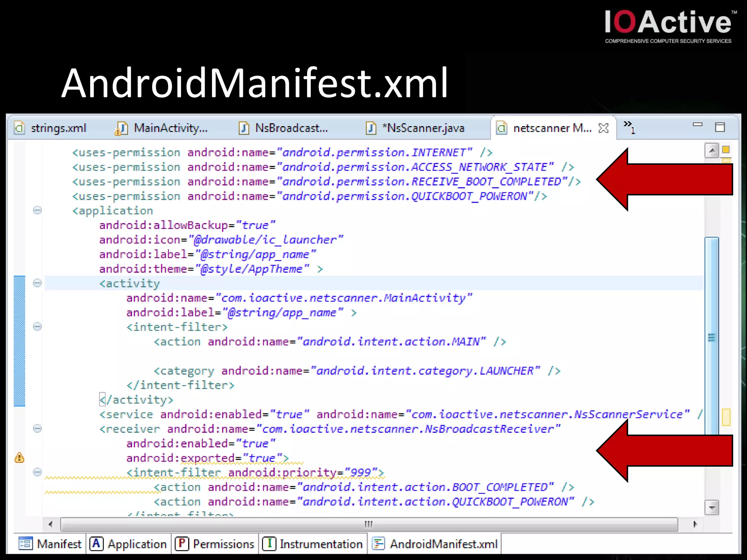Collapse the application element fold
The width and height of the screenshot is (747, 560).
pos(37,210)
